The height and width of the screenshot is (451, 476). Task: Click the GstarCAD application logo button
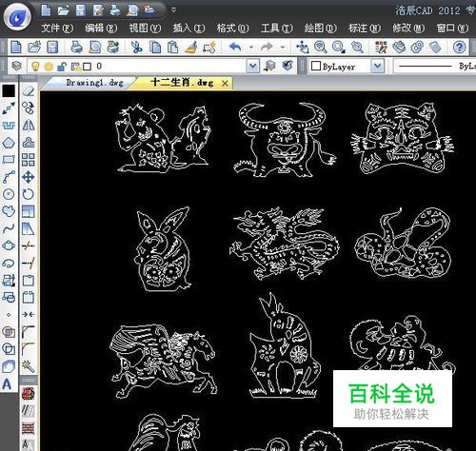(x=17, y=18)
